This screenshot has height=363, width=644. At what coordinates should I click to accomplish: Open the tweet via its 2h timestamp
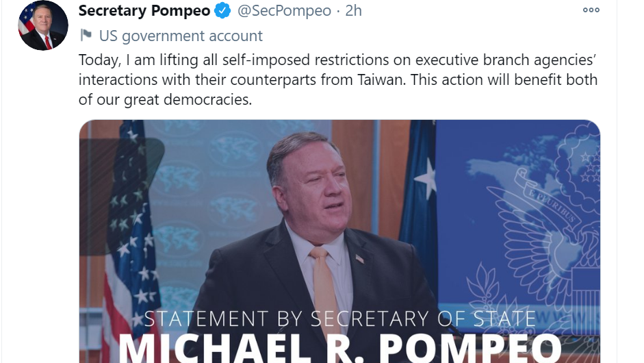pos(353,11)
